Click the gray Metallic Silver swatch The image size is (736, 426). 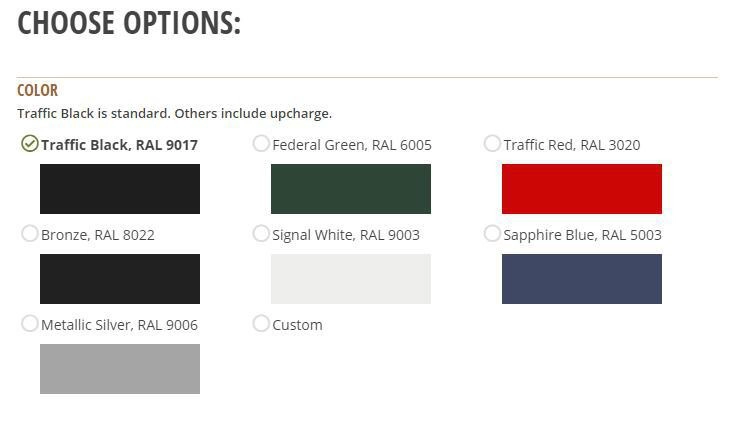click(120, 369)
